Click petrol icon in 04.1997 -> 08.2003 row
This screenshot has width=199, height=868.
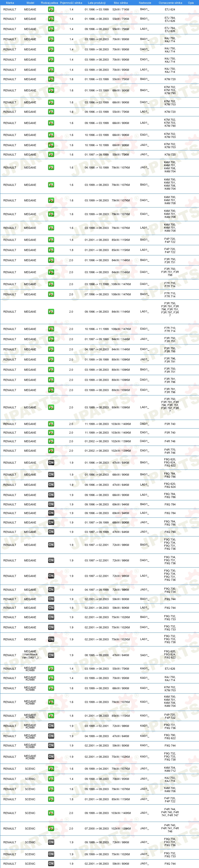click(x=51, y=349)
